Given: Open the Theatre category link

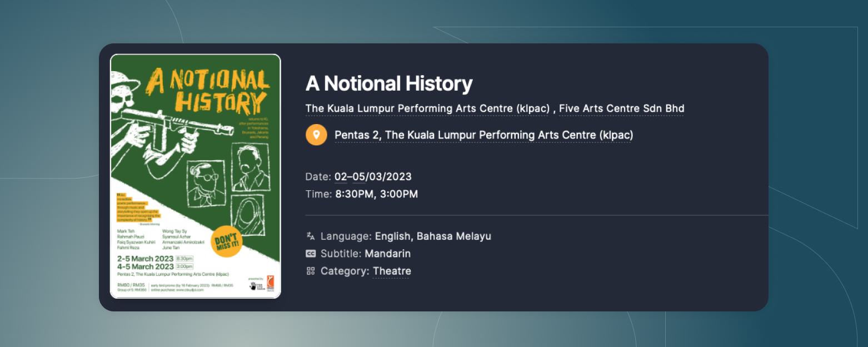Looking at the screenshot, I should coord(392,271).
